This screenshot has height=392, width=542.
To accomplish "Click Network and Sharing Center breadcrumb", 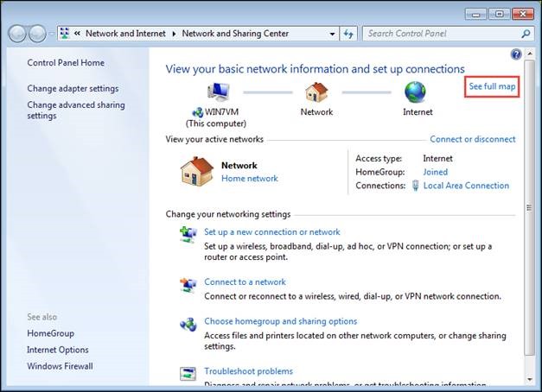I will [235, 34].
